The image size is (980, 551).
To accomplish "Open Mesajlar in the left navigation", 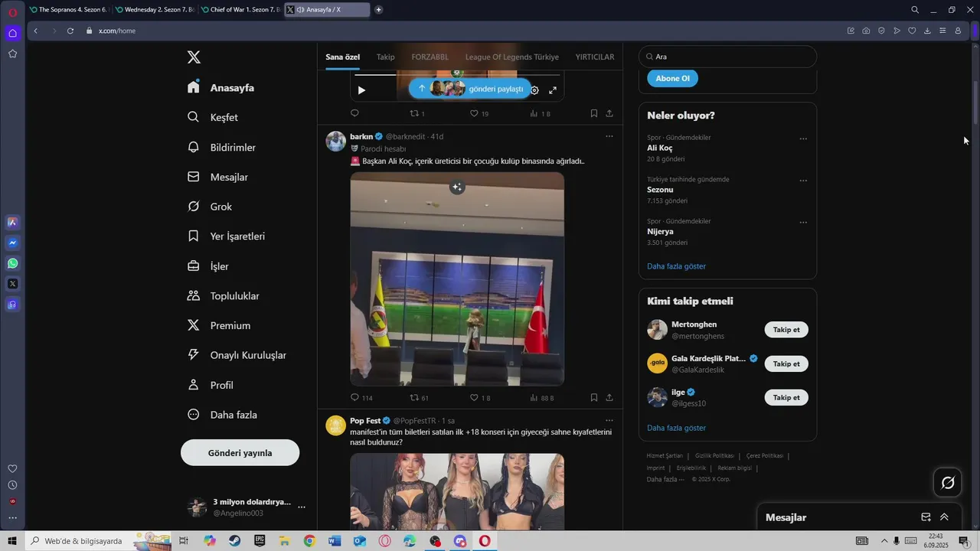I will 217,177.
